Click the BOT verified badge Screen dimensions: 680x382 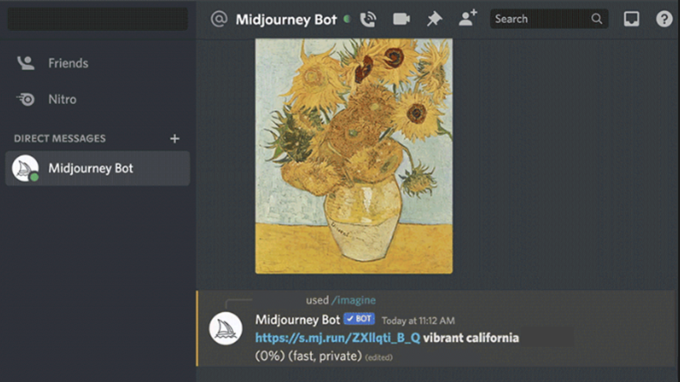point(359,319)
